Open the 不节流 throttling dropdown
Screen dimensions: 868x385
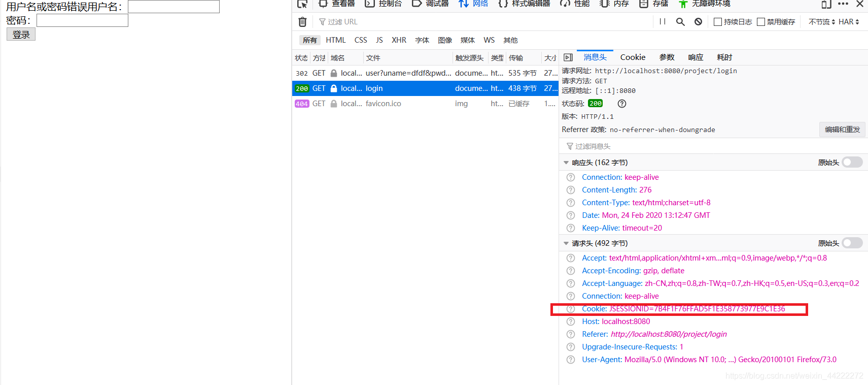[822, 22]
